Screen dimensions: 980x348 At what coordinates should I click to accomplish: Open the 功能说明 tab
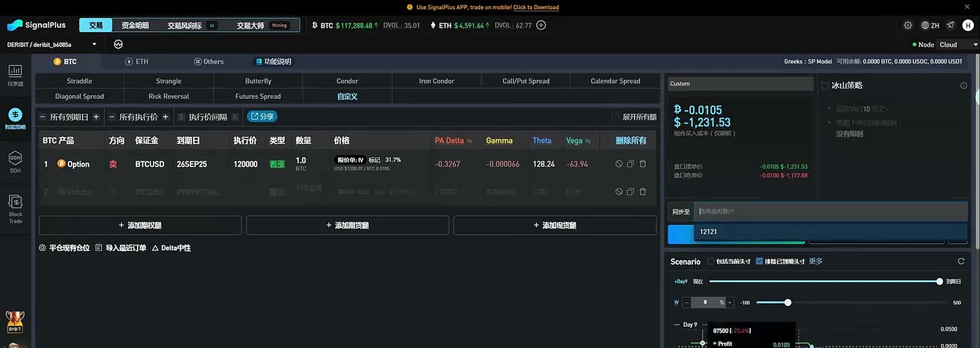click(x=273, y=61)
